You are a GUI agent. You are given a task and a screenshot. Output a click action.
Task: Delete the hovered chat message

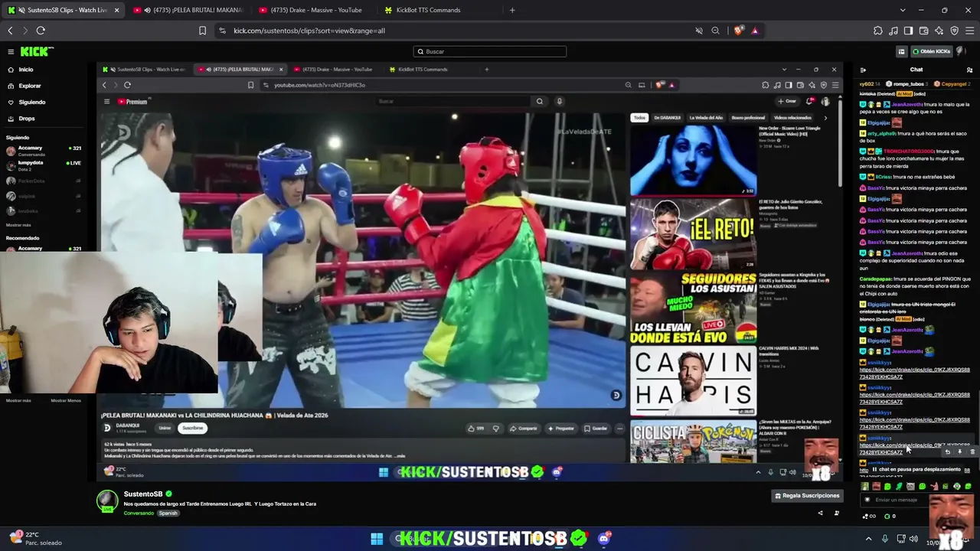972,452
